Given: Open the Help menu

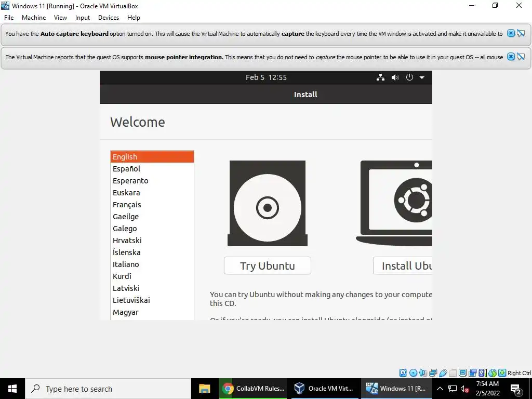Looking at the screenshot, I should [134, 18].
